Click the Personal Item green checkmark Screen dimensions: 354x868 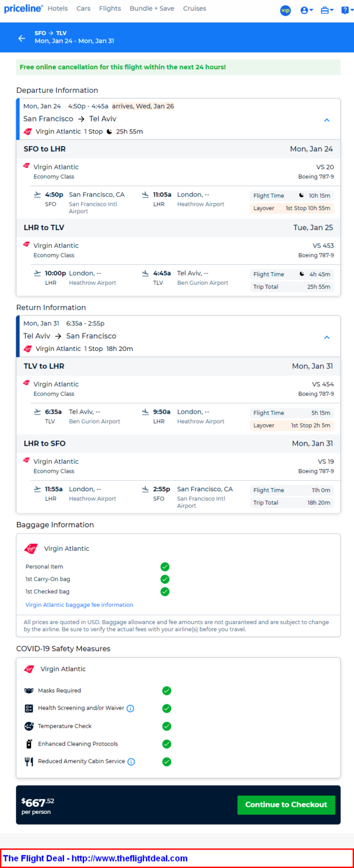165,567
